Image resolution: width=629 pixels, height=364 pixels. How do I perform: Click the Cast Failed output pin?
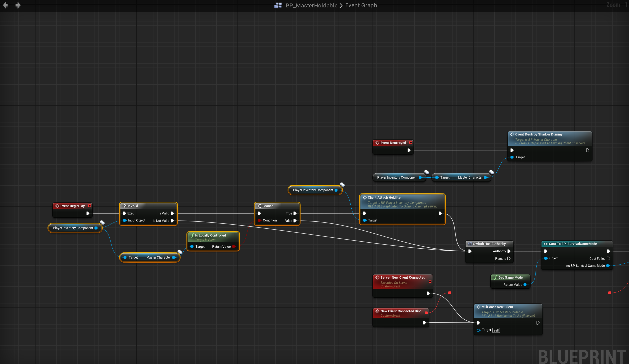tap(608, 258)
